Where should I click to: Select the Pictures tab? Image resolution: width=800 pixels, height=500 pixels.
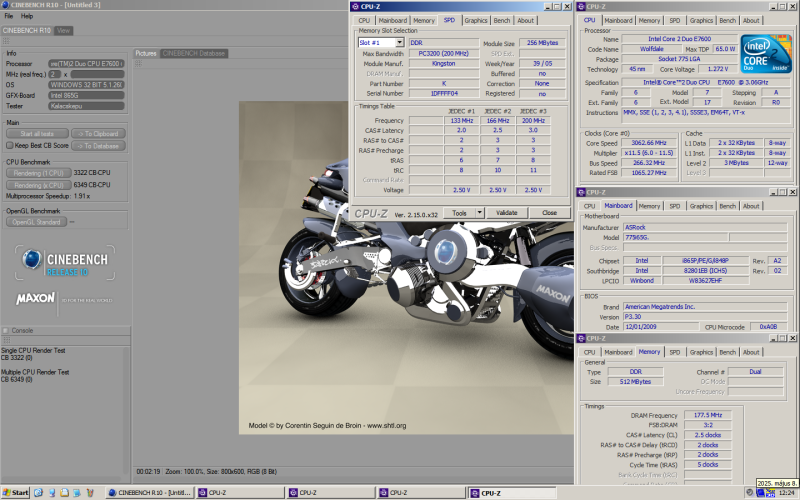point(146,54)
